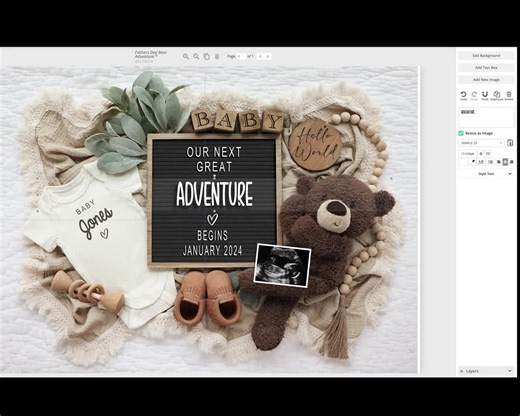Click the line spacing icon
The height and width of the screenshot is (416, 520).
(x=490, y=162)
